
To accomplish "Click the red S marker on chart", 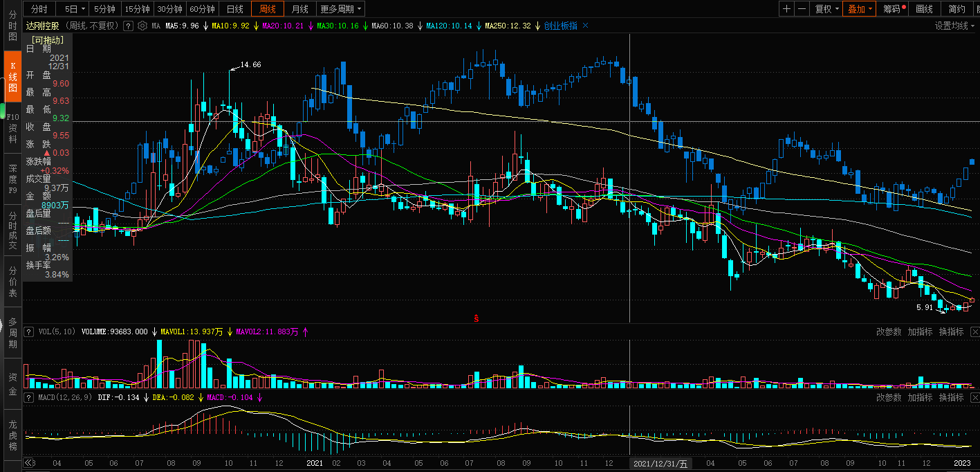I will pos(476,318).
